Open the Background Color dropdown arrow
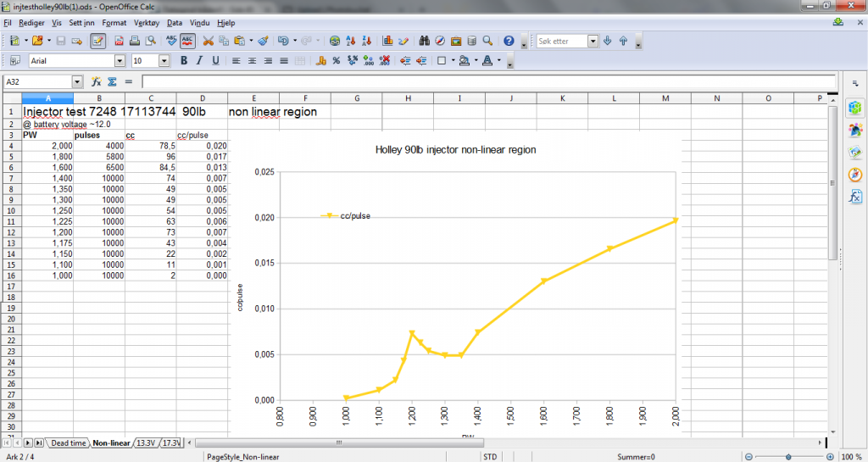 click(x=476, y=61)
